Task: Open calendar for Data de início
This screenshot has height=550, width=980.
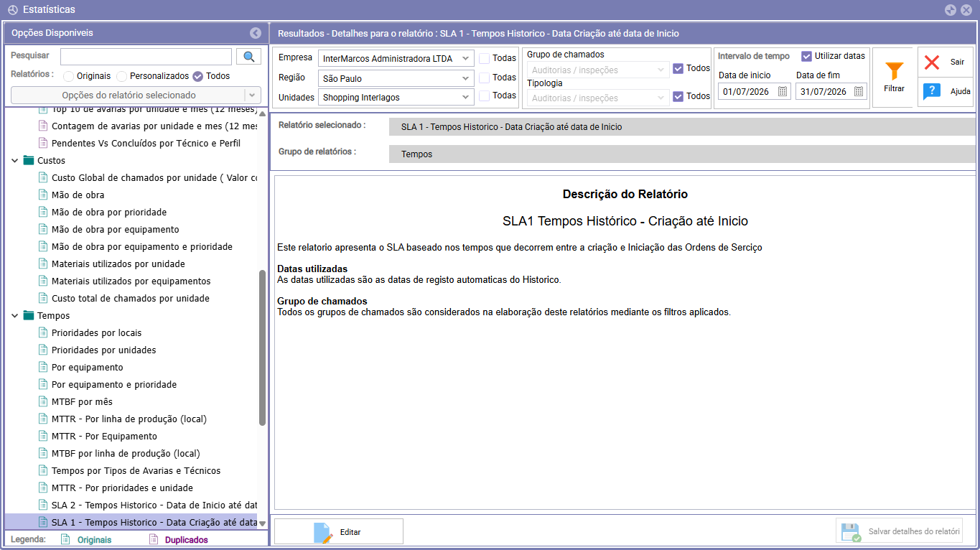Action: [x=783, y=91]
